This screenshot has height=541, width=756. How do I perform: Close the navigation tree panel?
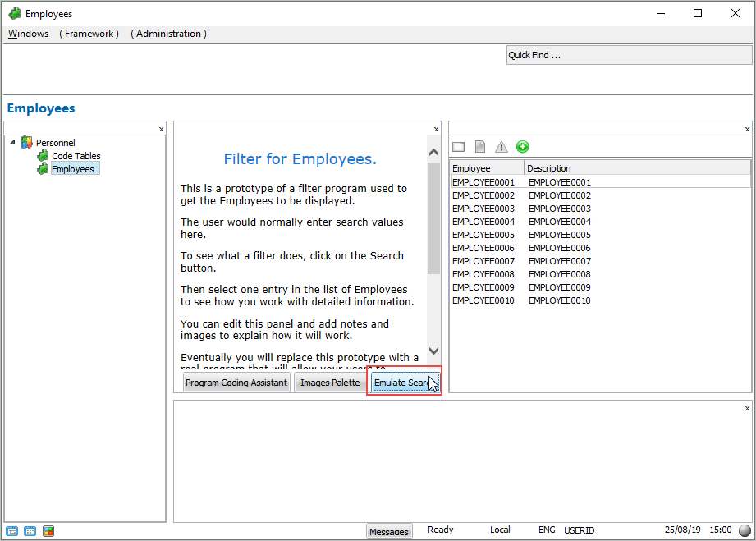(161, 129)
